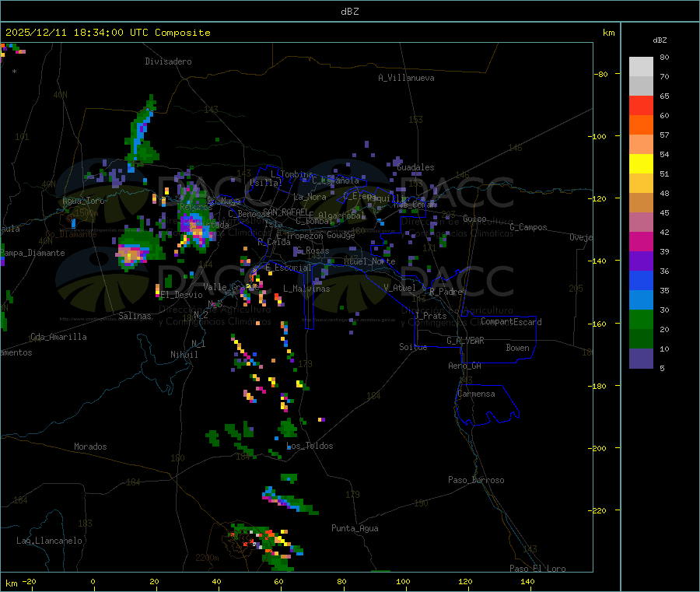Click the -80 tick on the right axis

pos(600,74)
